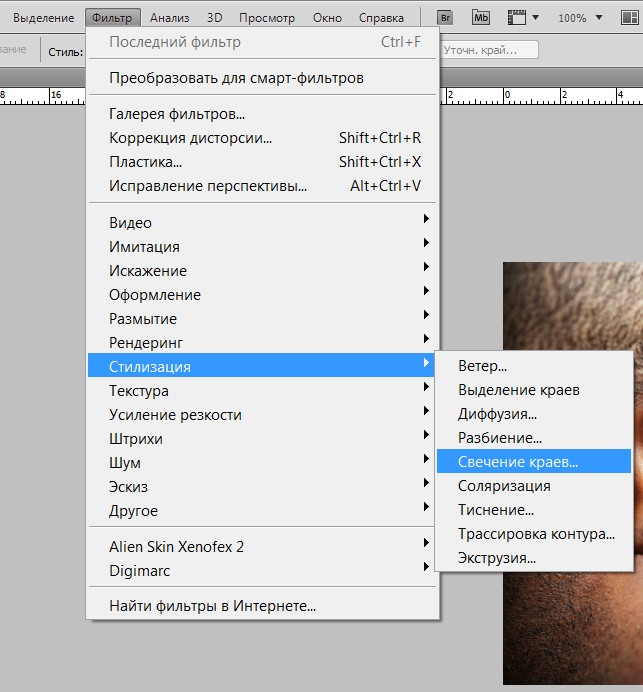Select Свечение краев filter
The height and width of the screenshot is (692, 643).
[534, 461]
